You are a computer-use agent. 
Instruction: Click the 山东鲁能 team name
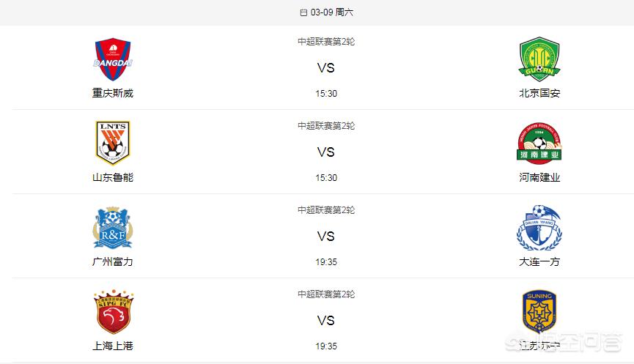113,177
